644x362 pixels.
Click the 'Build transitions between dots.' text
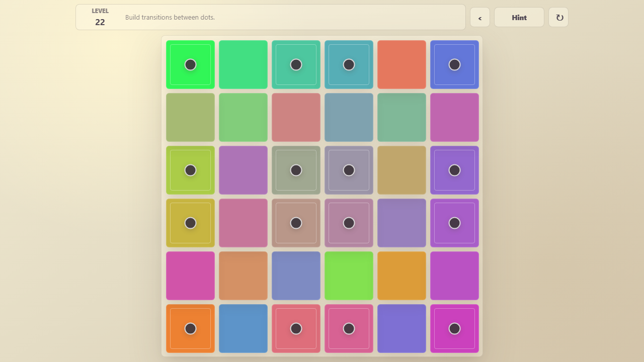point(170,17)
